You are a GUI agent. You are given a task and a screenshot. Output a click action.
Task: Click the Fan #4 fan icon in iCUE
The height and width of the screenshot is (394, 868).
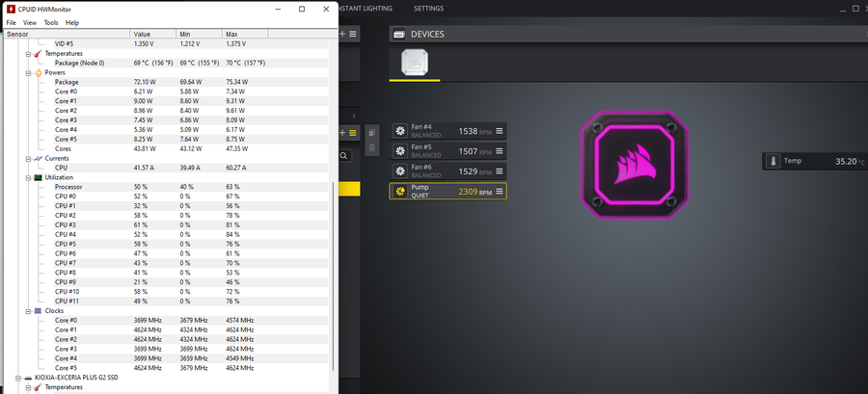(x=400, y=131)
